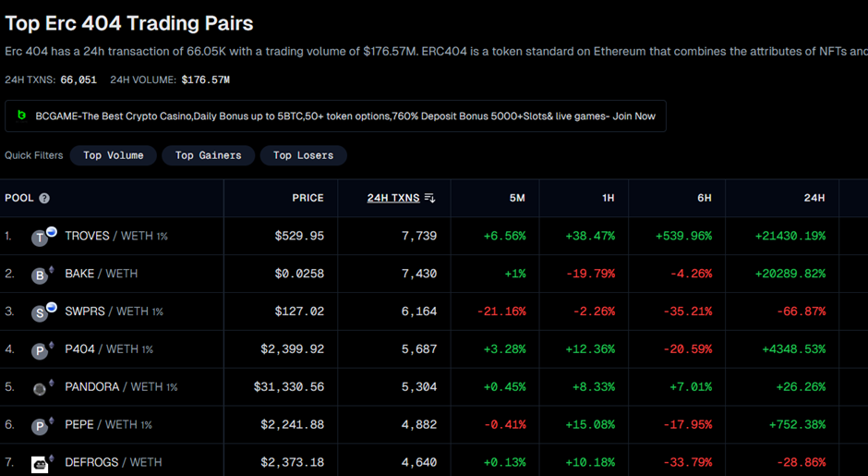The width and height of the screenshot is (868, 476).
Task: Click the BAKE token avatar icon
Action: pyautogui.click(x=40, y=276)
